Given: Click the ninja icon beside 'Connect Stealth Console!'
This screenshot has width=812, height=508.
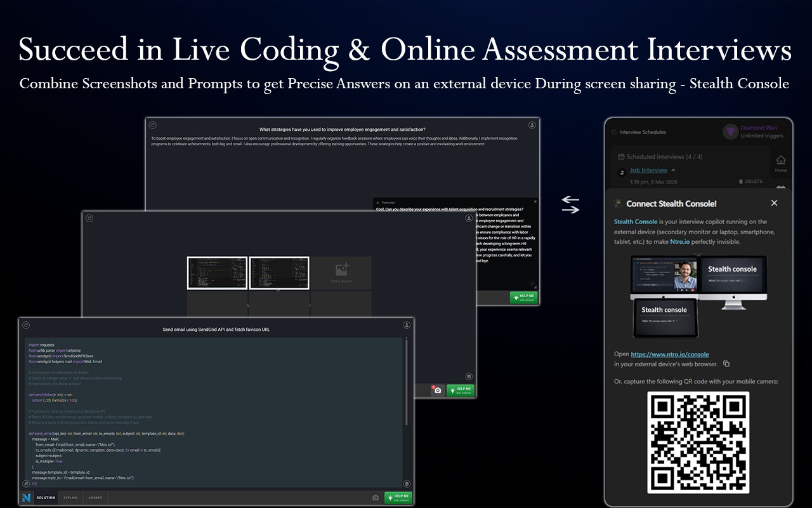Looking at the screenshot, I should click(x=619, y=203).
